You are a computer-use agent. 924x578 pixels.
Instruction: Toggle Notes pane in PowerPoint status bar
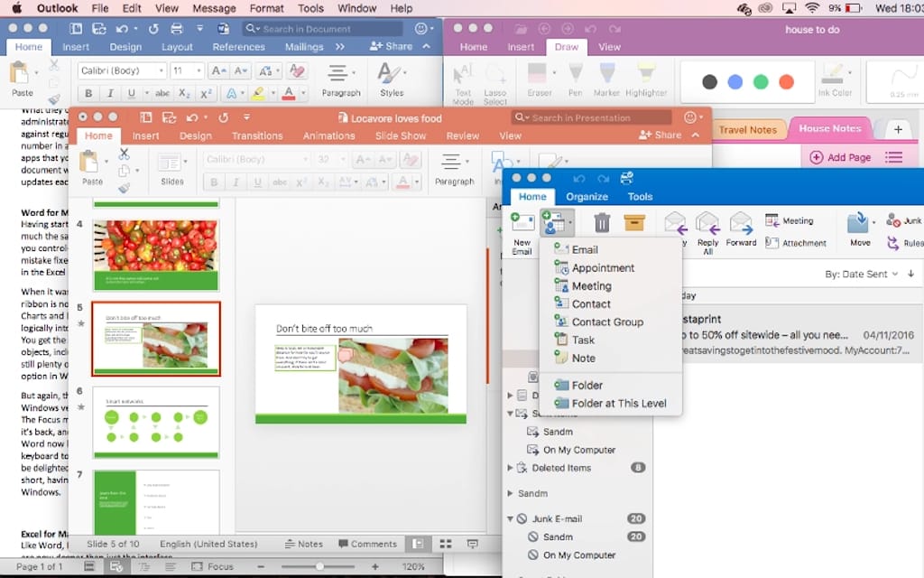(304, 544)
